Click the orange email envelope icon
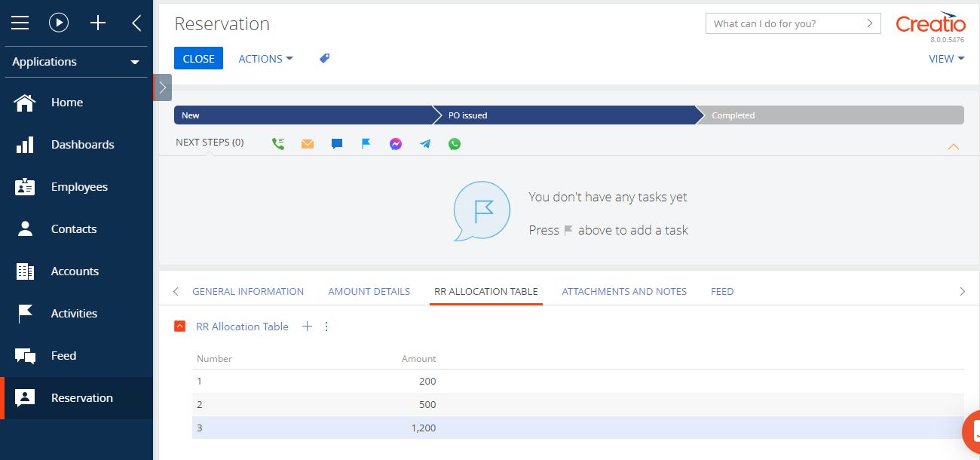Image resolution: width=980 pixels, height=460 pixels. coord(308,144)
